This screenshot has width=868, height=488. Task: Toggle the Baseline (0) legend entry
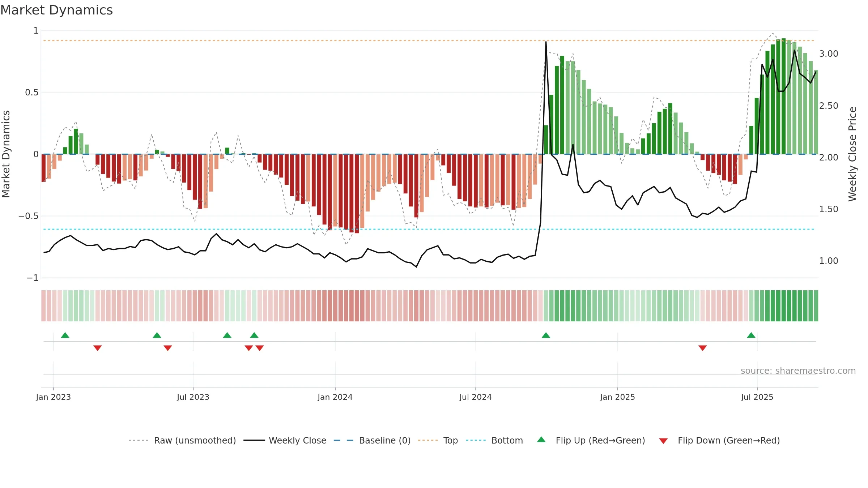(x=372, y=440)
